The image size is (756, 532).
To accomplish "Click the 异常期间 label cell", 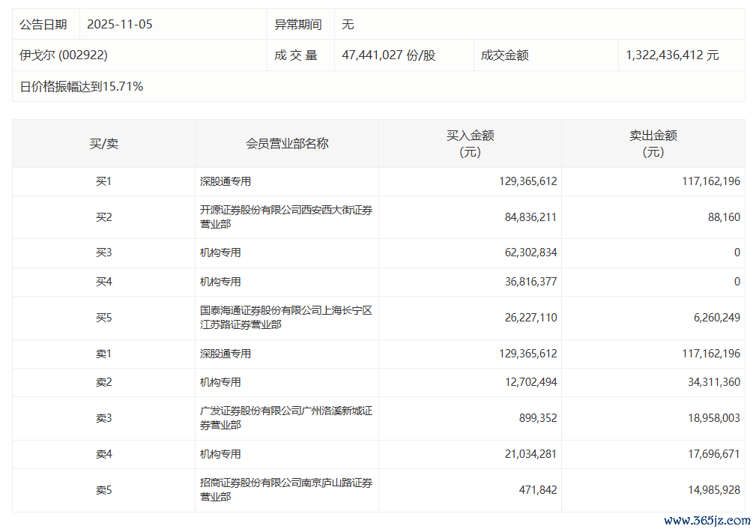I will point(298,24).
